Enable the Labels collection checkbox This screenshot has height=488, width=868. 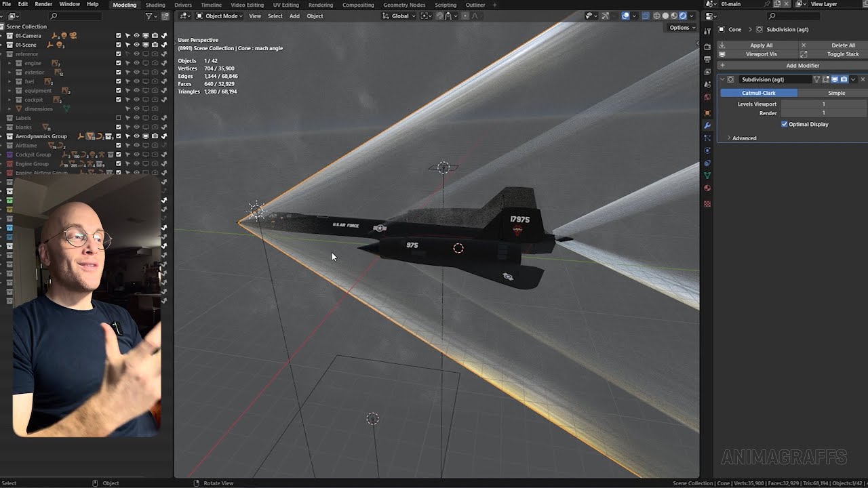click(119, 118)
